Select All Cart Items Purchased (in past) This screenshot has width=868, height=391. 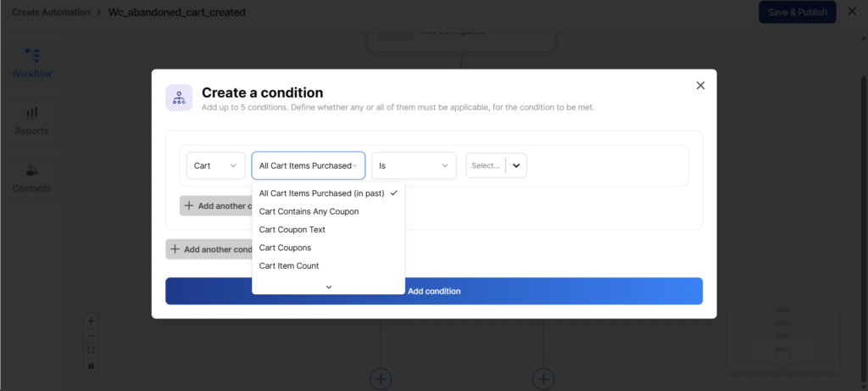[x=321, y=193]
